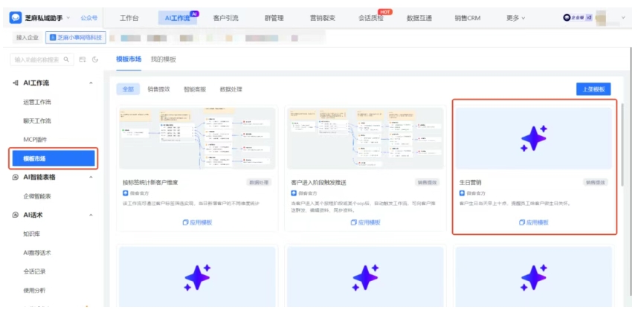Collapse the AI智能表格 sidebar section chevron
The image size is (644, 319).
pos(91,177)
